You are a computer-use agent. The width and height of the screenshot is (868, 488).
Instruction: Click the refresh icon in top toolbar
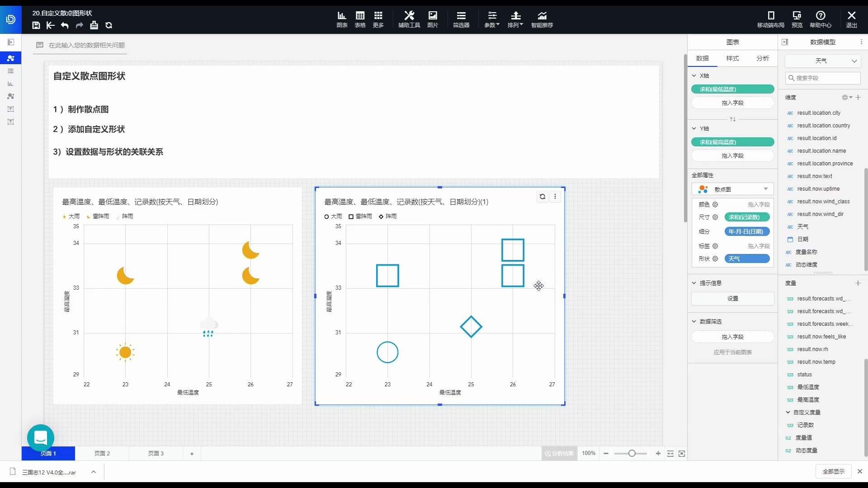(x=108, y=25)
